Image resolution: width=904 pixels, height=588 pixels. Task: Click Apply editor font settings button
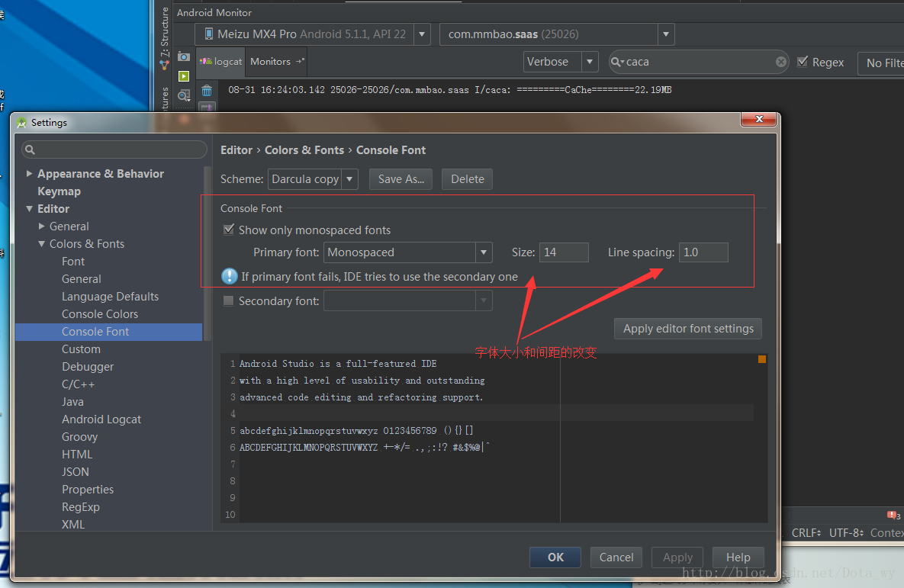pyautogui.click(x=688, y=329)
